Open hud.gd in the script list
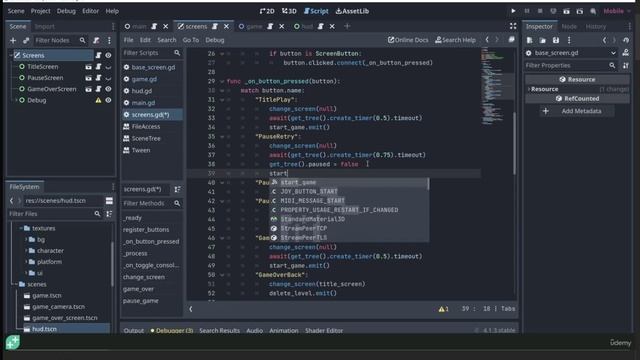This screenshot has width=640, height=360. click(142, 91)
